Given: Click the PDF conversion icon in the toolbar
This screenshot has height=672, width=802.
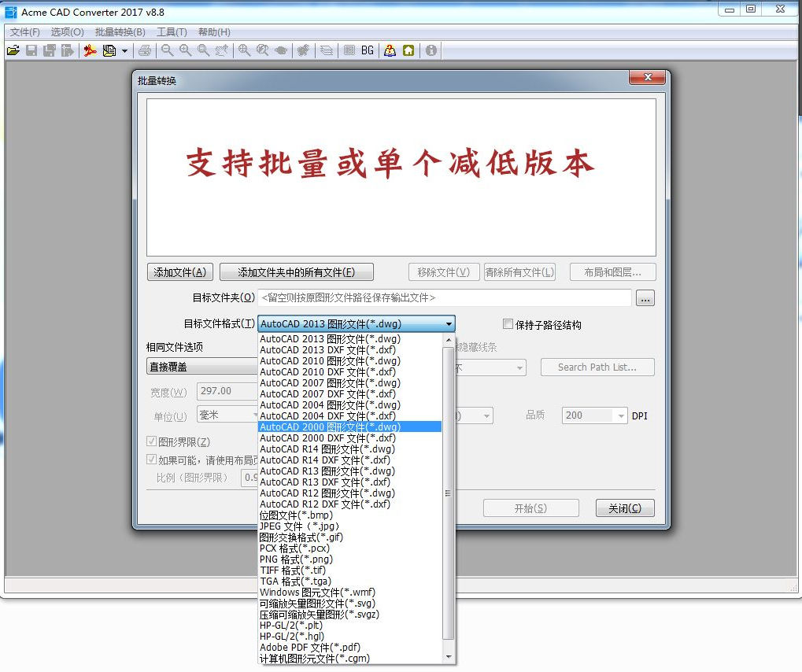Looking at the screenshot, I should (89, 50).
